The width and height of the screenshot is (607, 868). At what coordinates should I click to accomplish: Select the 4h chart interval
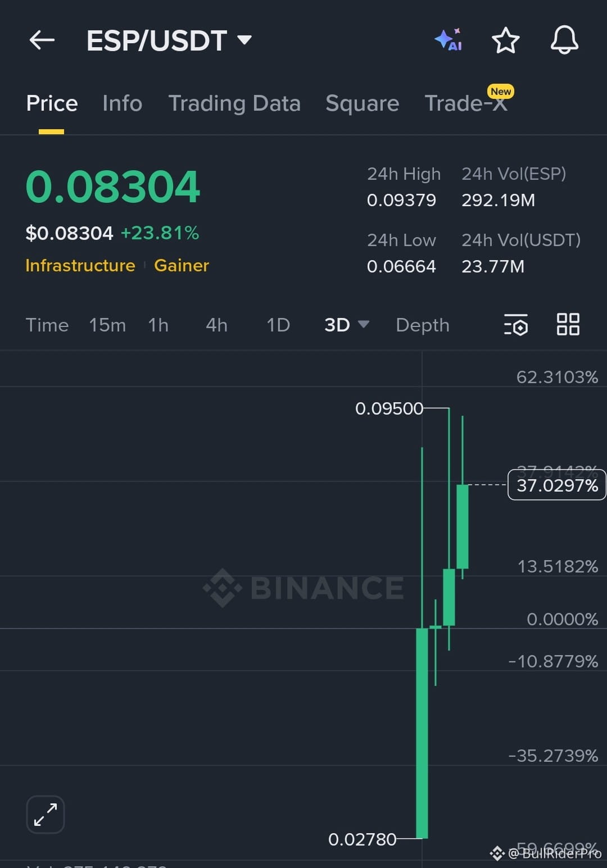click(x=216, y=325)
